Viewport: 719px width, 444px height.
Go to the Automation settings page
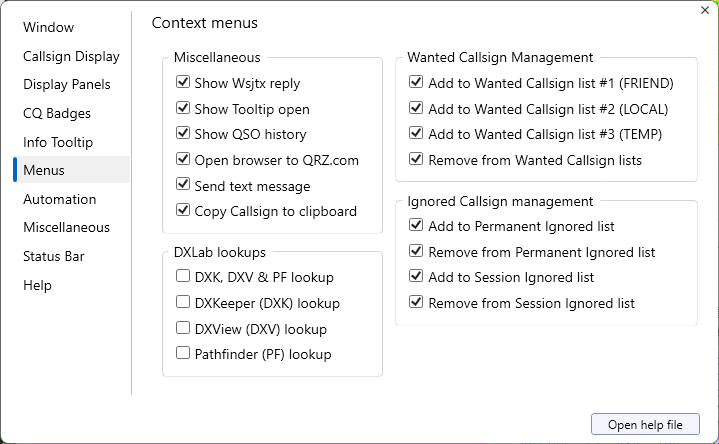coord(60,199)
